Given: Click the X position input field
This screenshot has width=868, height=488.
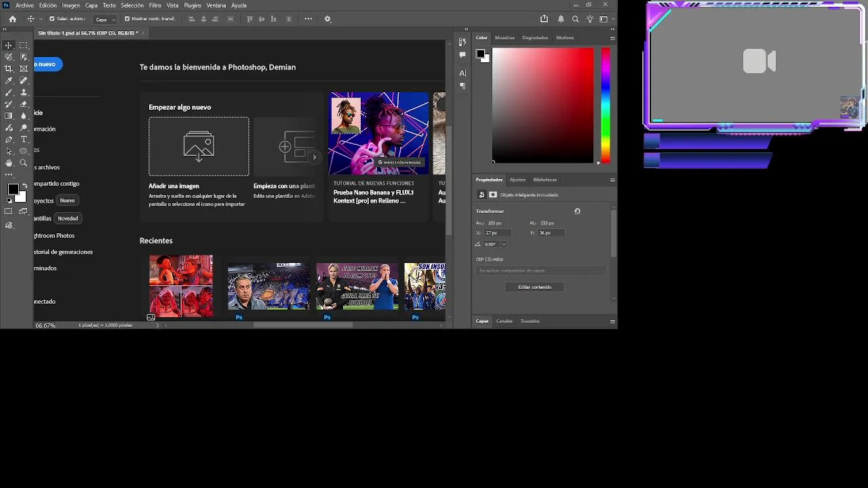Looking at the screenshot, I should (x=496, y=232).
